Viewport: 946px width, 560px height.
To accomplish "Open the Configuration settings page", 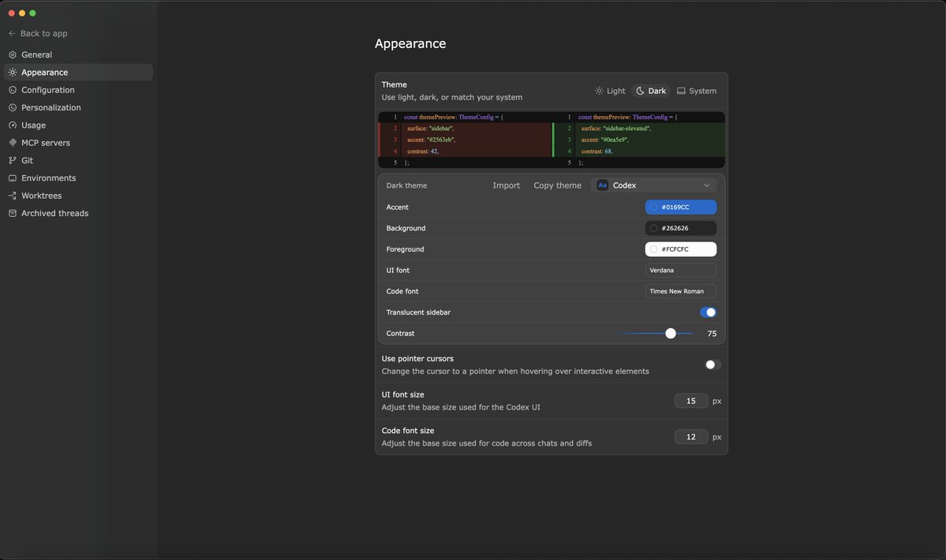I will coord(78,90).
